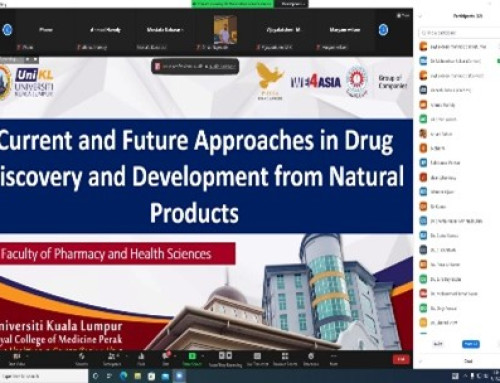Image resolution: width=500 pixels, height=383 pixels.
Task: Open the Mail app on the taskbar
Action: [x=165, y=376]
